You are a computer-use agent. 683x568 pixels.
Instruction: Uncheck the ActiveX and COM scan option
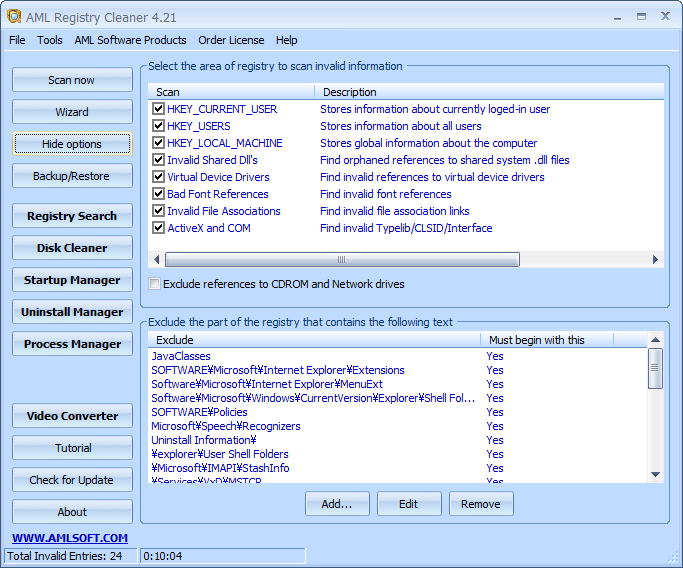pos(158,228)
